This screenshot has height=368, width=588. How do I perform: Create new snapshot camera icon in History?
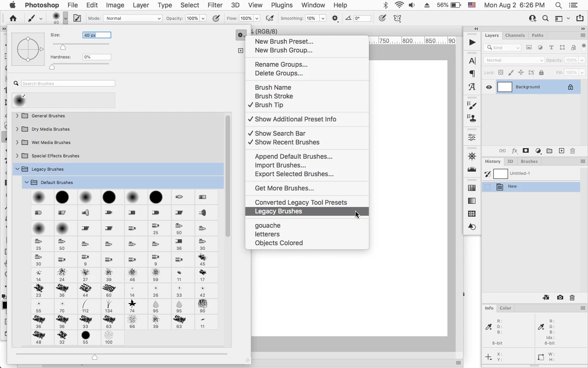click(560, 298)
